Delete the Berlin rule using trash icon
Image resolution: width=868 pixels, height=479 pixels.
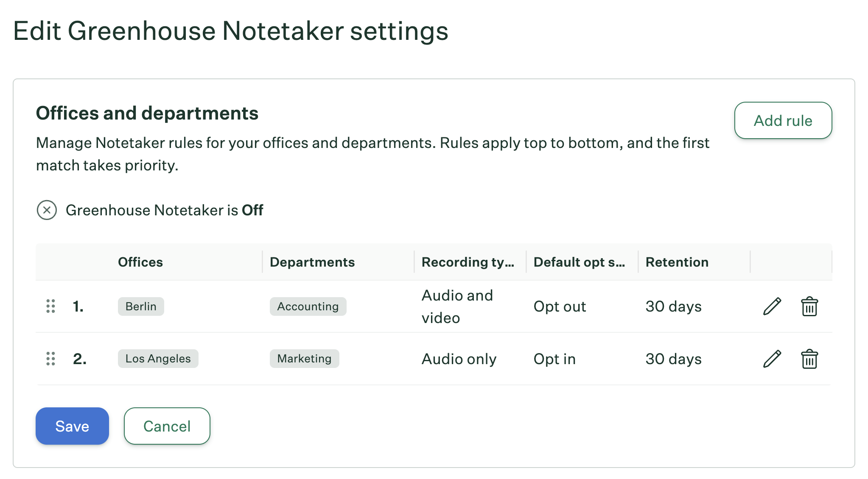(809, 306)
